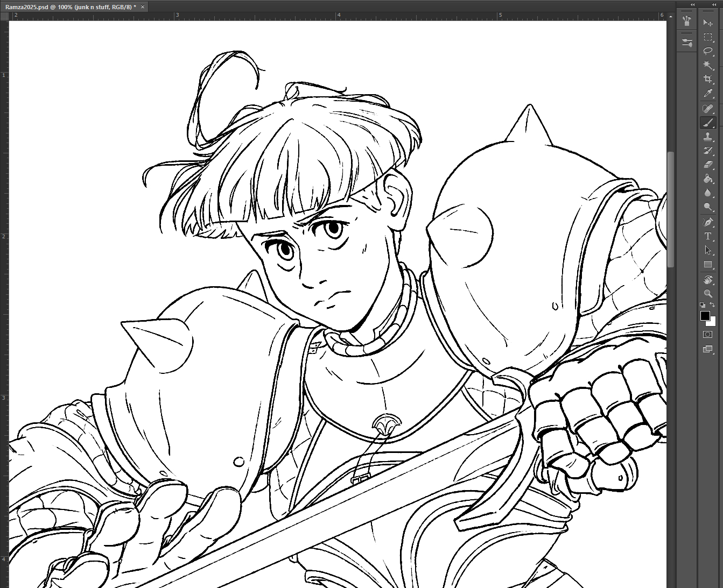Pick the Lasso tool
The width and height of the screenshot is (723, 588).
[x=708, y=51]
